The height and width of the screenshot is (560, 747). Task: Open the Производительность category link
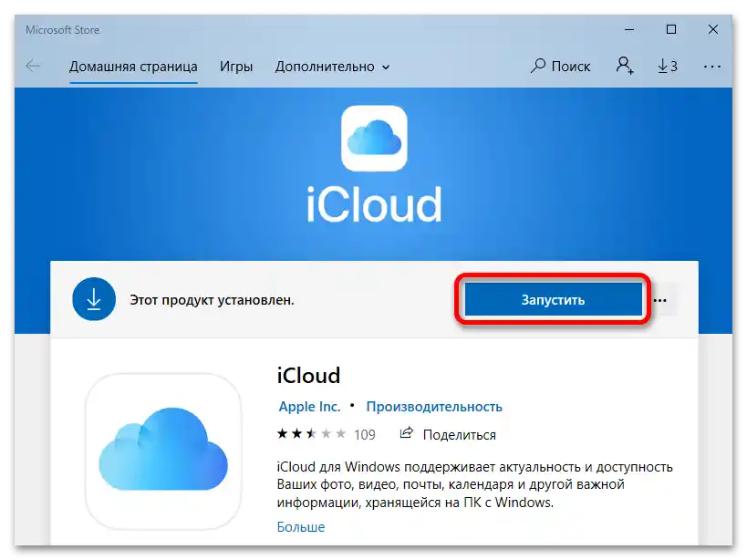(x=434, y=407)
